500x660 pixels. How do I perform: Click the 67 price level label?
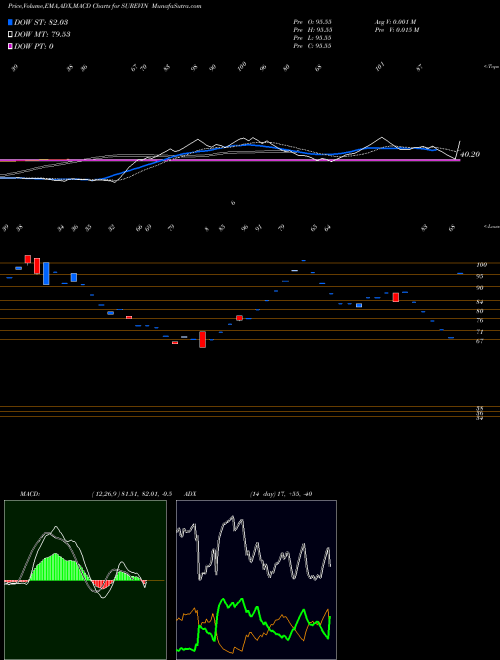[479, 341]
